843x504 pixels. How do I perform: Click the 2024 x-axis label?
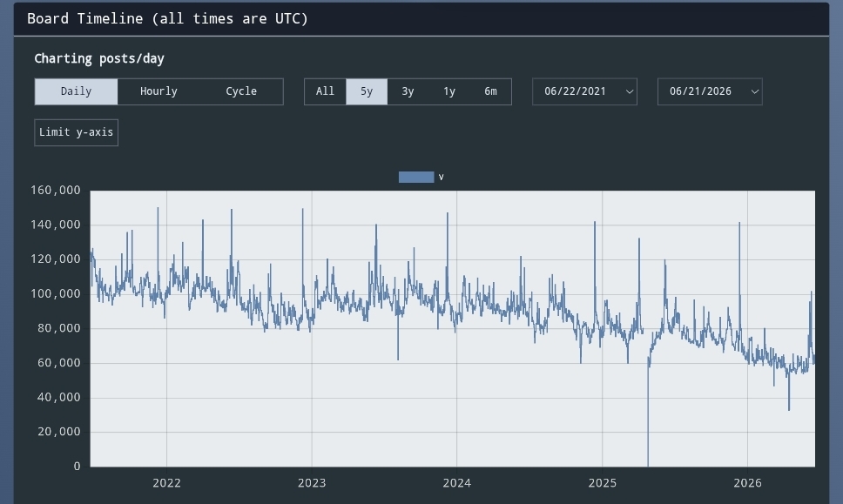(x=457, y=483)
